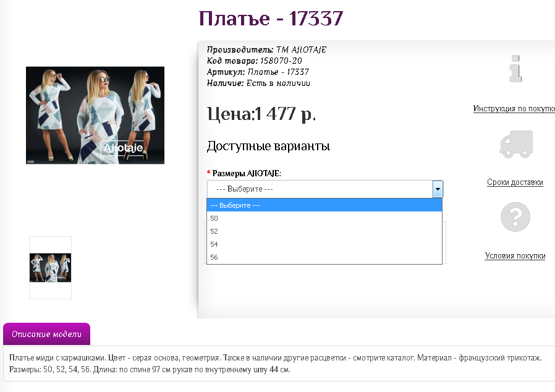The image size is (555, 392).
Task: Click the delivery truck icon
Action: click(x=515, y=143)
